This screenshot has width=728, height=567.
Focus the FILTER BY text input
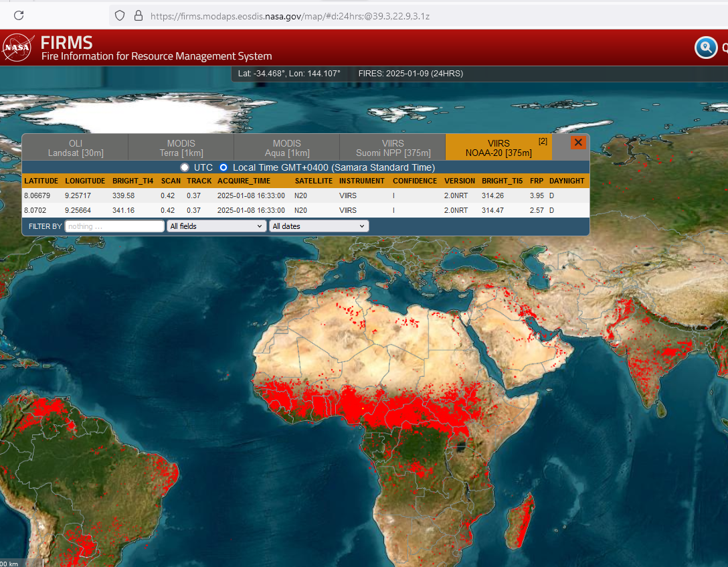[x=114, y=226]
